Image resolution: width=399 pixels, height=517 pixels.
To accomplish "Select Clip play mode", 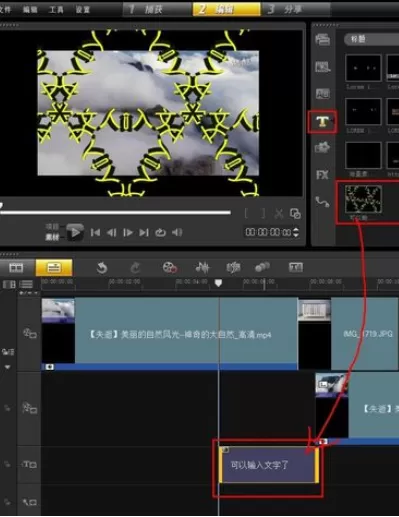I will click(x=52, y=237).
